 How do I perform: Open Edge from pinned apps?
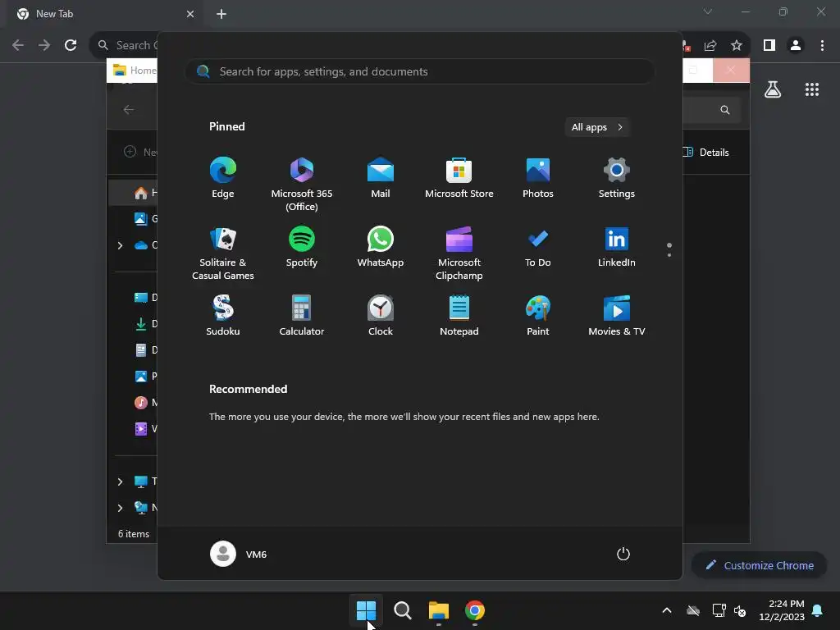click(223, 177)
